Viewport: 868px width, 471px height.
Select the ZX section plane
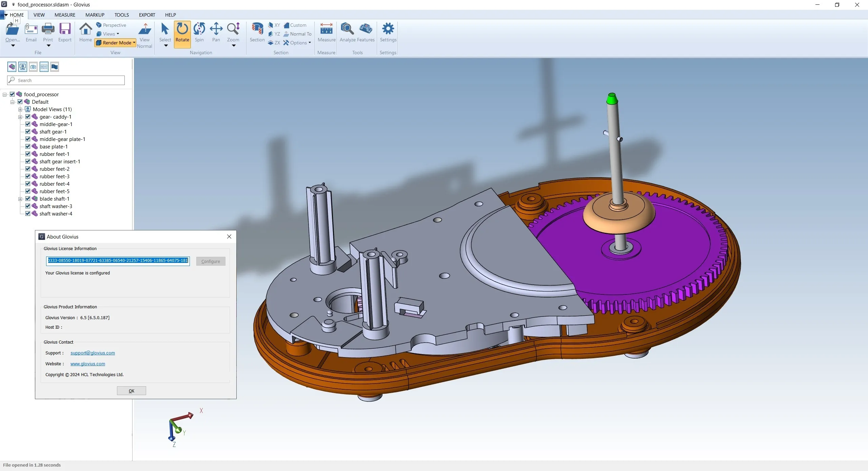[274, 43]
